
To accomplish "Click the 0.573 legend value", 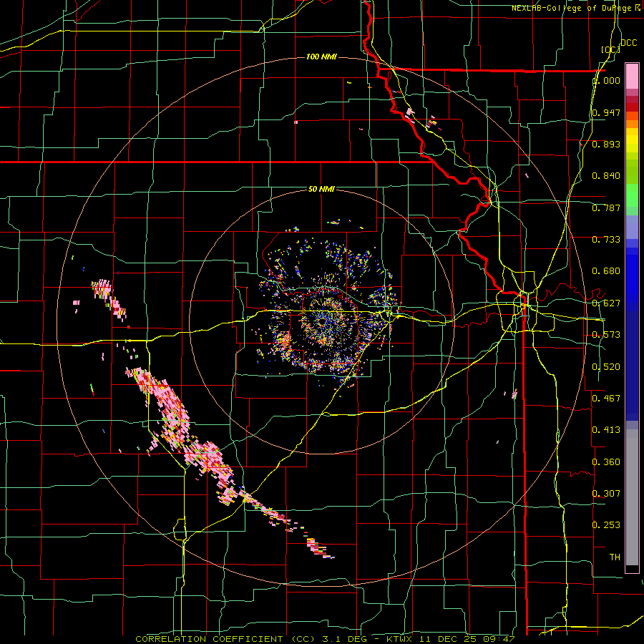I will [x=606, y=335].
